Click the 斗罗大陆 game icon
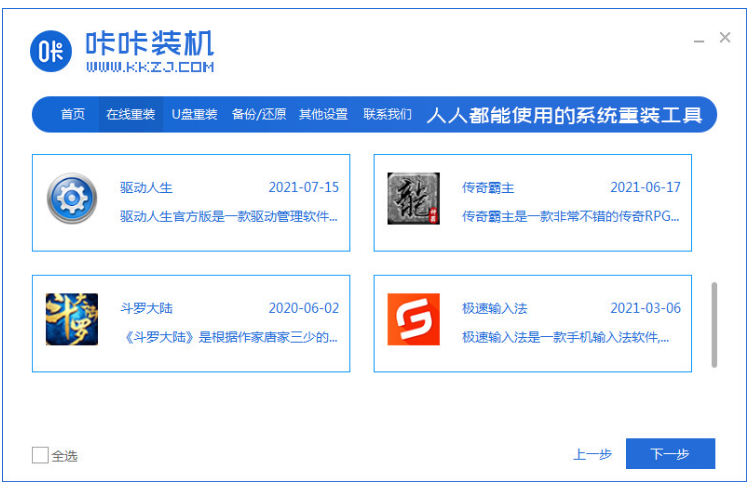This screenshot has height=487, width=753. pyautogui.click(x=72, y=320)
